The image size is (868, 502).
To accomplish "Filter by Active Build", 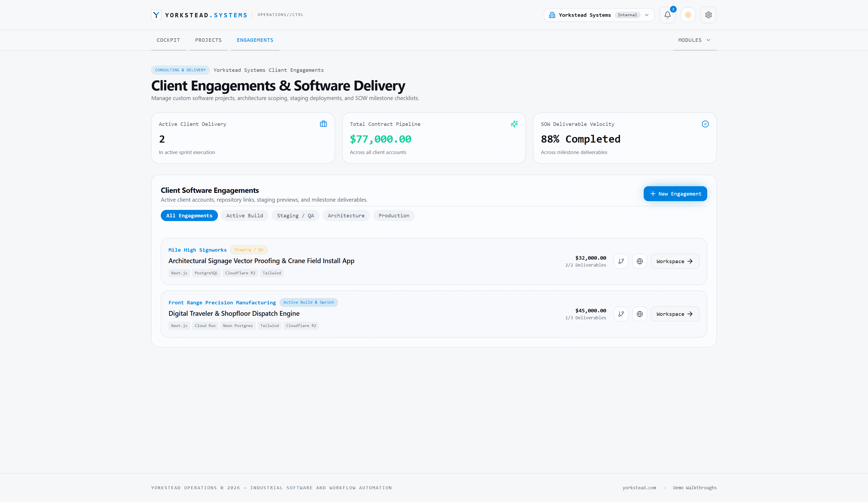I will (x=245, y=215).
